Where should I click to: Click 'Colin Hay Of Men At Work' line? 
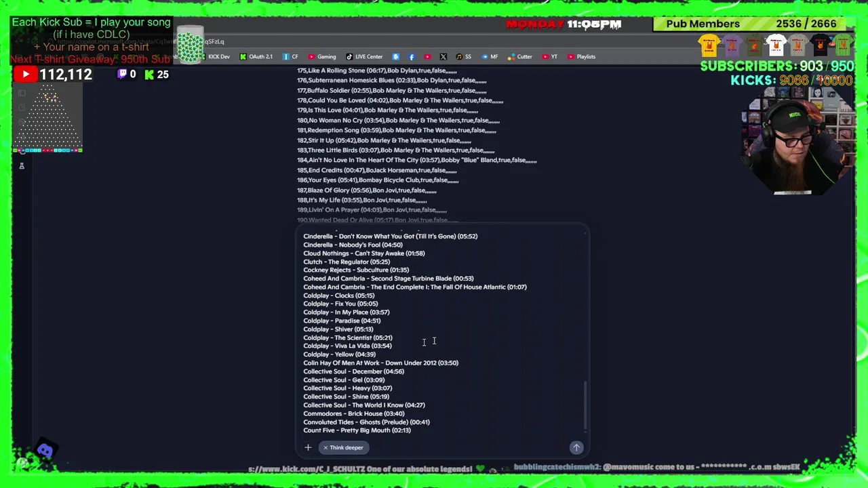[x=380, y=363]
